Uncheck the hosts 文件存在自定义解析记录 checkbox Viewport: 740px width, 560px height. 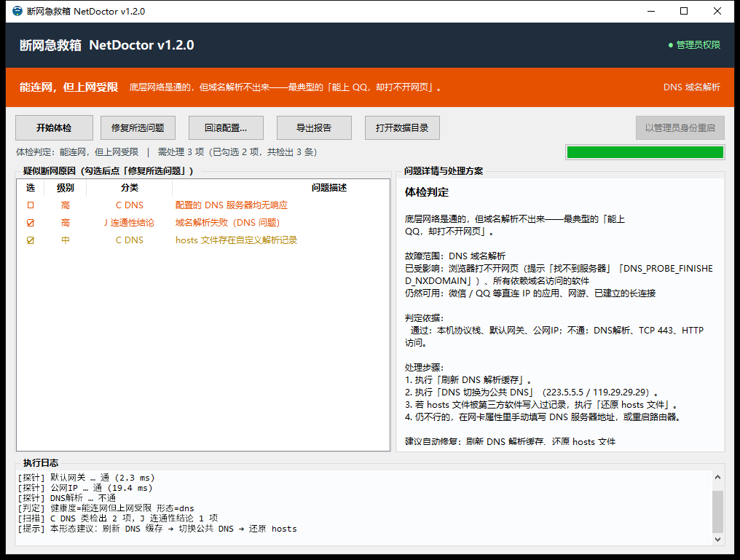pos(31,240)
